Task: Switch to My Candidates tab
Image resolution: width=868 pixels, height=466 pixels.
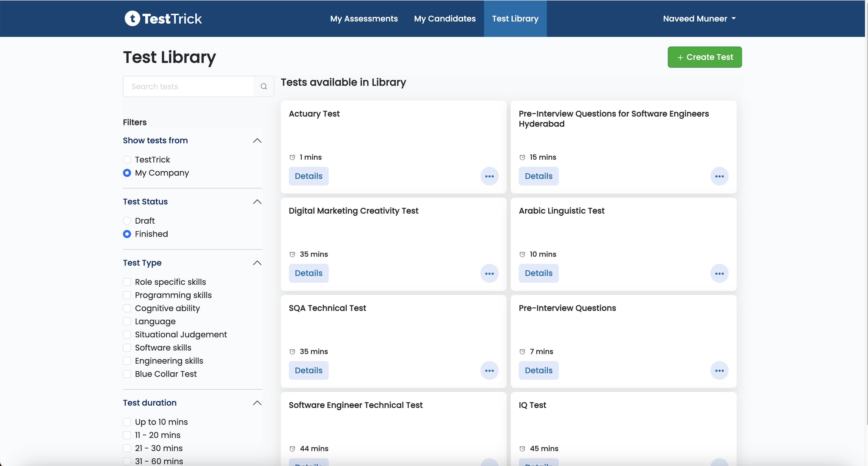Action: pos(445,18)
